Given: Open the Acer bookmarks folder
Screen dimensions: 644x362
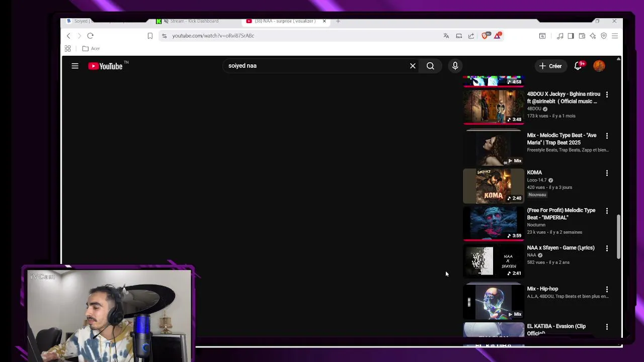Looking at the screenshot, I should point(91,48).
